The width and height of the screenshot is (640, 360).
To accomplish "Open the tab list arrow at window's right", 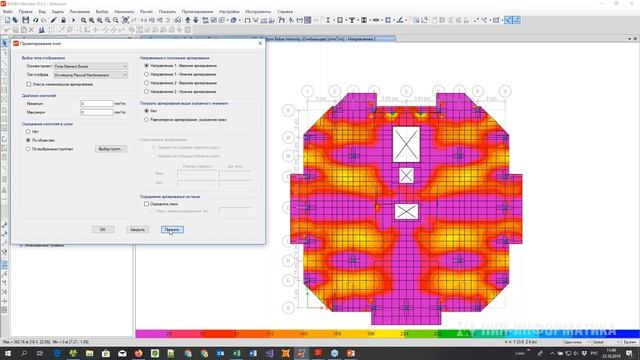I will pos(629,39).
